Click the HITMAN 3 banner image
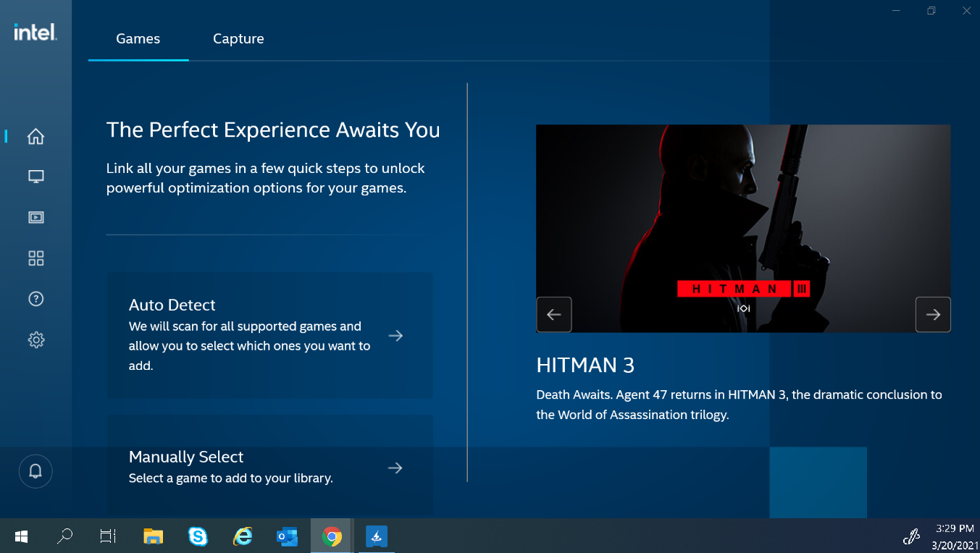Screen dimensions: 980x553 click(x=742, y=217)
